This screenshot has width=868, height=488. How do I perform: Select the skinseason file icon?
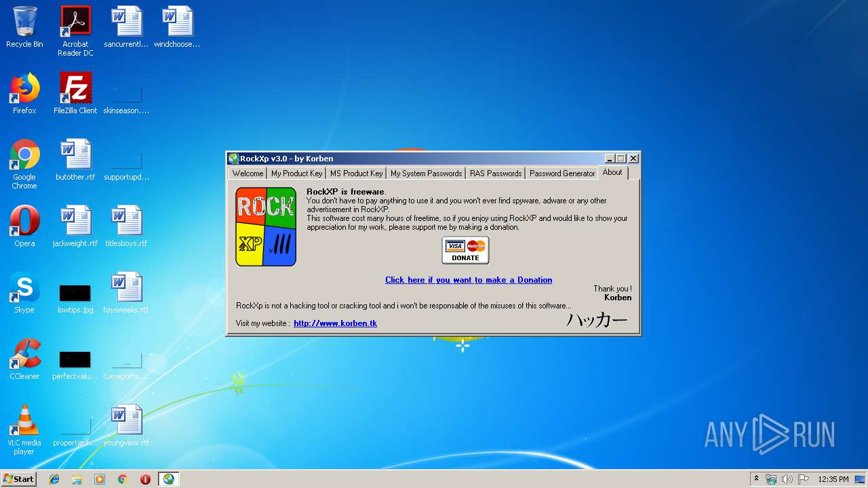coord(126,94)
